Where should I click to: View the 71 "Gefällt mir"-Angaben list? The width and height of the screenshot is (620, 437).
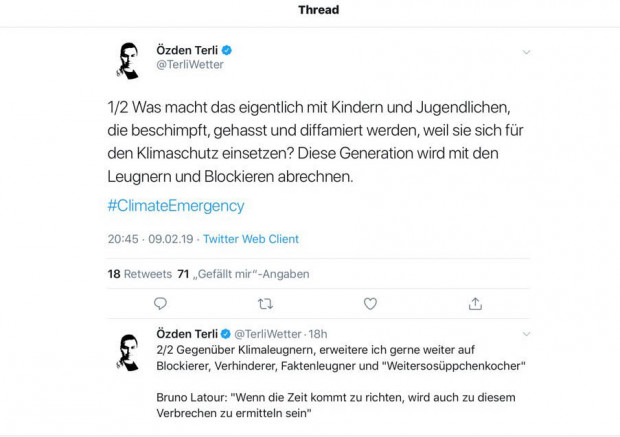[x=243, y=273]
